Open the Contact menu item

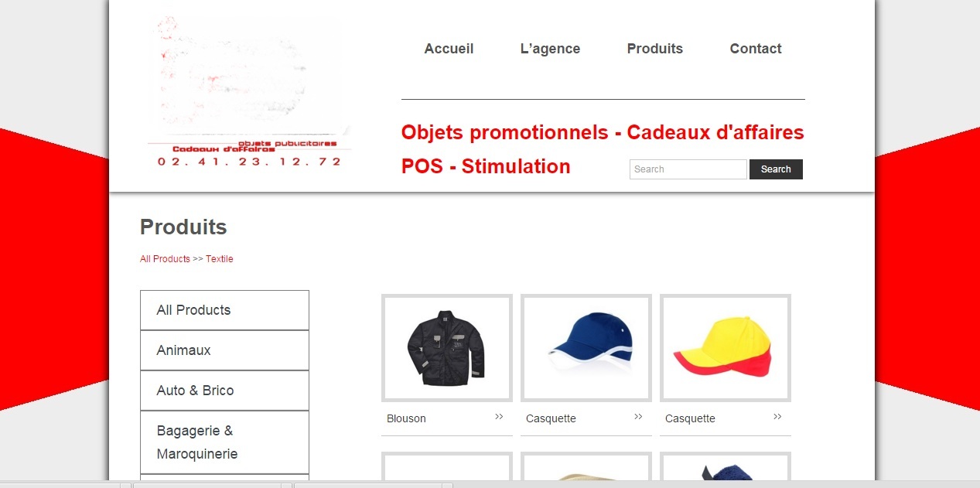click(x=756, y=49)
